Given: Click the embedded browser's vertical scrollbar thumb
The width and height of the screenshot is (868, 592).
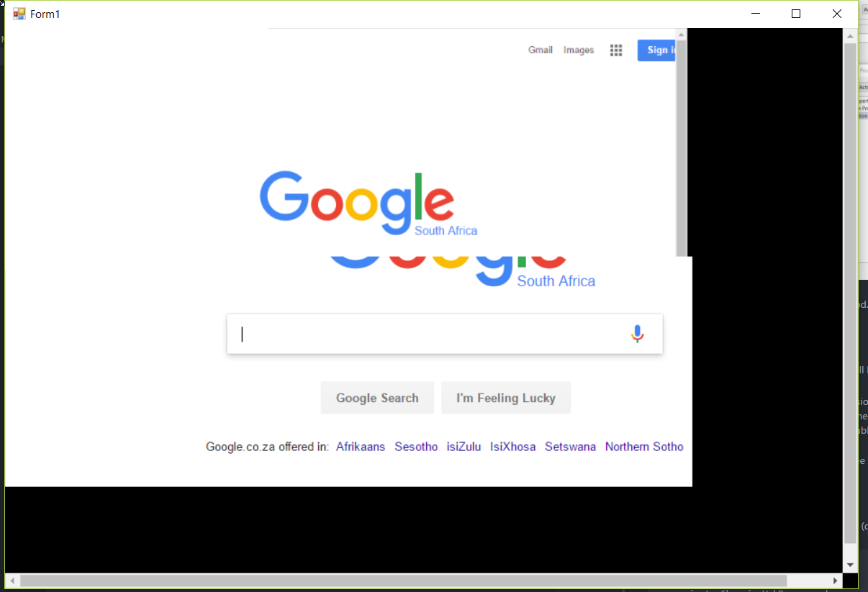Looking at the screenshot, I should coord(681,148).
